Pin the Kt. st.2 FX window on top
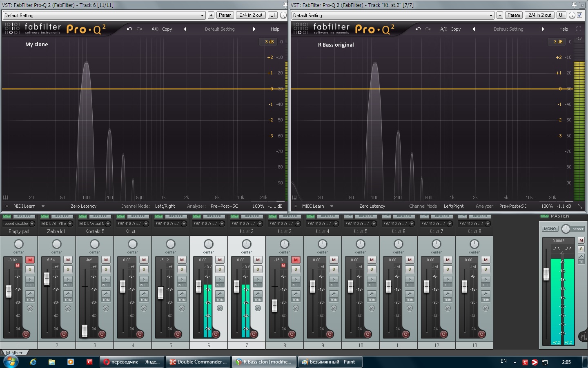Image resolution: width=588 pixels, height=368 pixels. coord(574,5)
